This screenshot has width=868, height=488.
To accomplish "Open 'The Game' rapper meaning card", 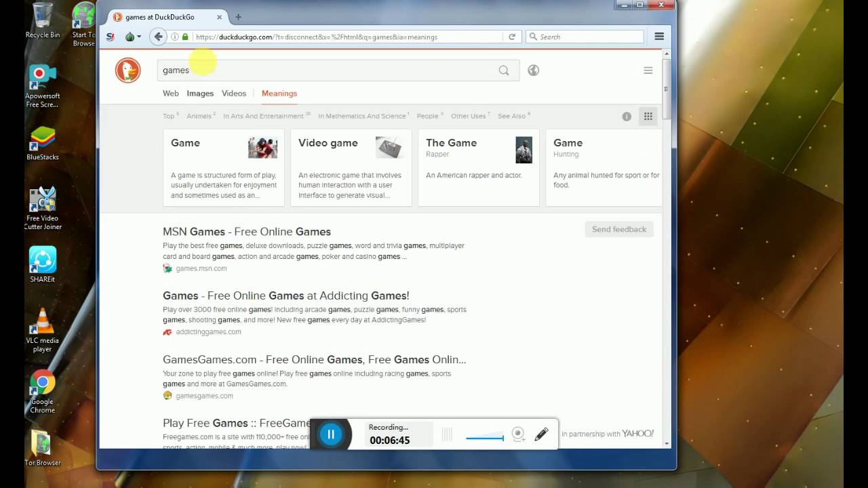I will click(x=479, y=167).
